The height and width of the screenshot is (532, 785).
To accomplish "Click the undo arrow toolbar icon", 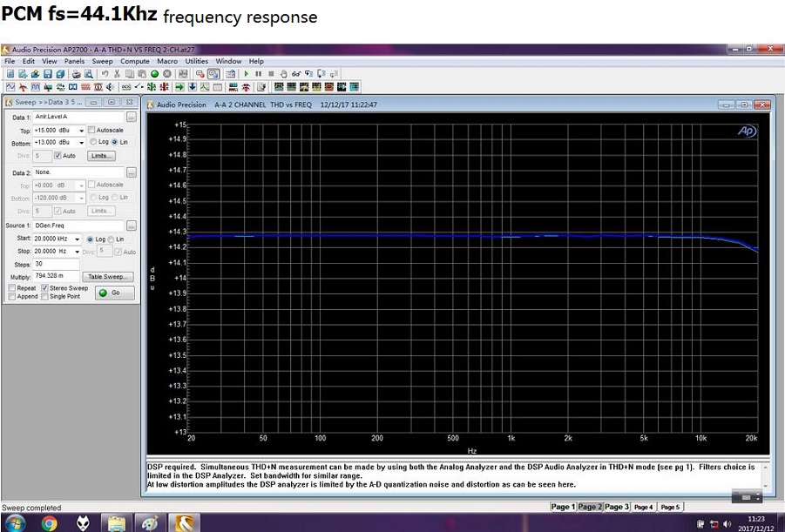I will (104, 74).
